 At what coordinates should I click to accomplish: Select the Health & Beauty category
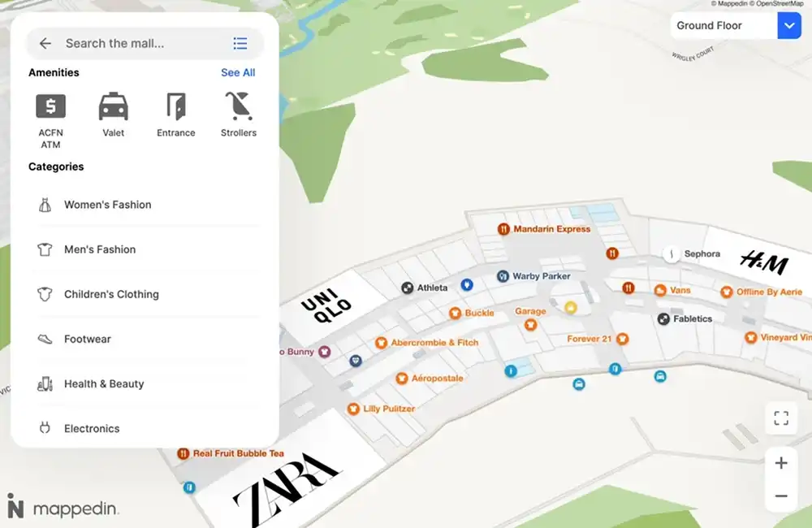point(104,383)
